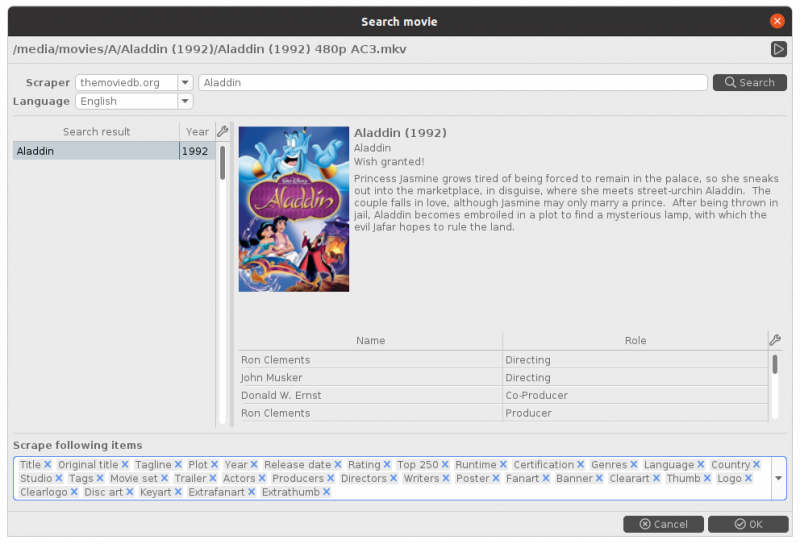
Task: Remove the Top 250 tag
Action: 445,464
